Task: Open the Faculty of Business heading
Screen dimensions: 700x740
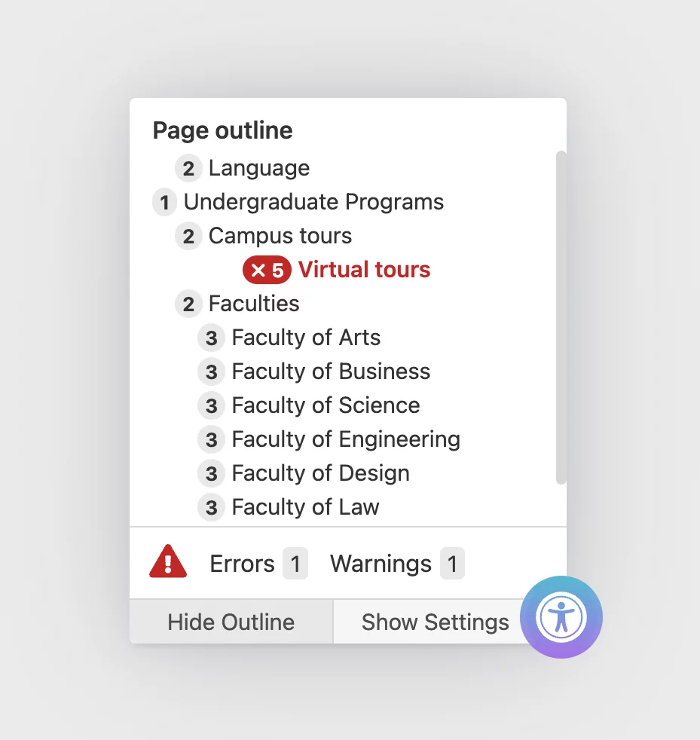Action: pos(331,372)
